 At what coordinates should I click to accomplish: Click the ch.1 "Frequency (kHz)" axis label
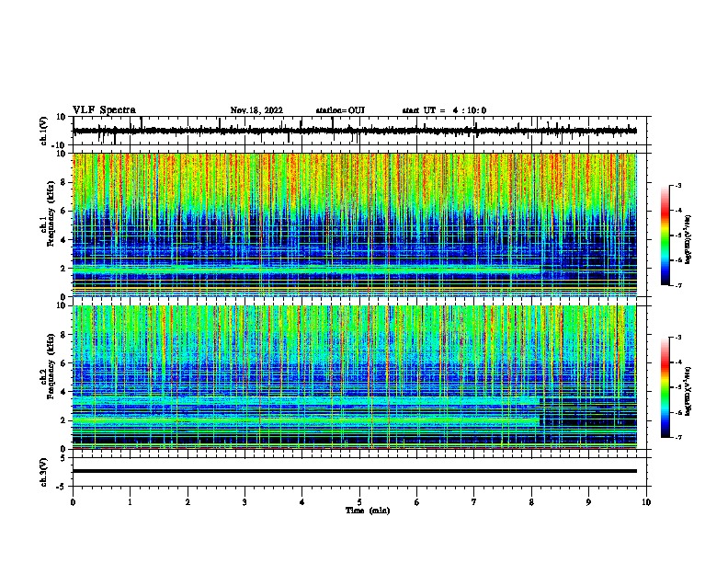51,214
